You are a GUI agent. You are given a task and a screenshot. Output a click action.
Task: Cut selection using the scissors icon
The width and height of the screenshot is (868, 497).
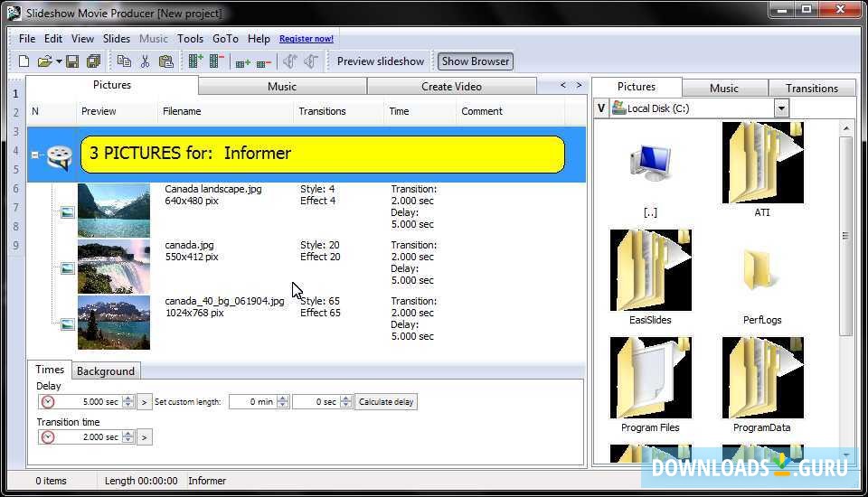click(x=145, y=61)
